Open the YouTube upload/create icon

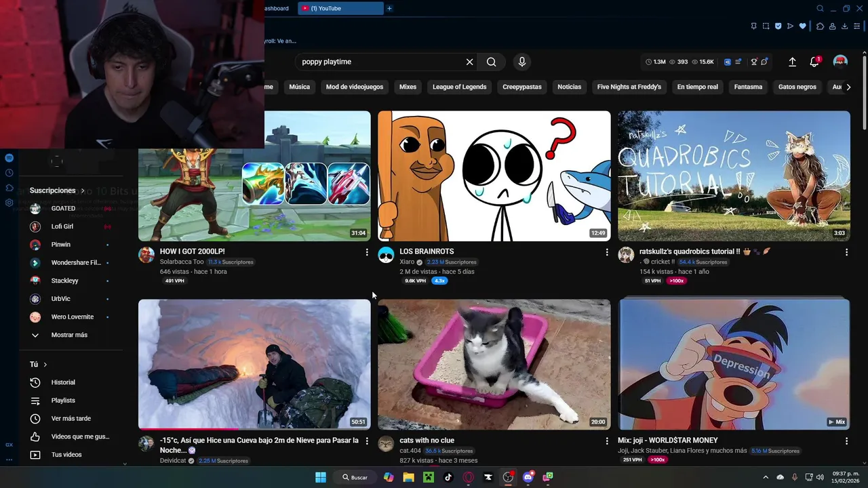792,62
